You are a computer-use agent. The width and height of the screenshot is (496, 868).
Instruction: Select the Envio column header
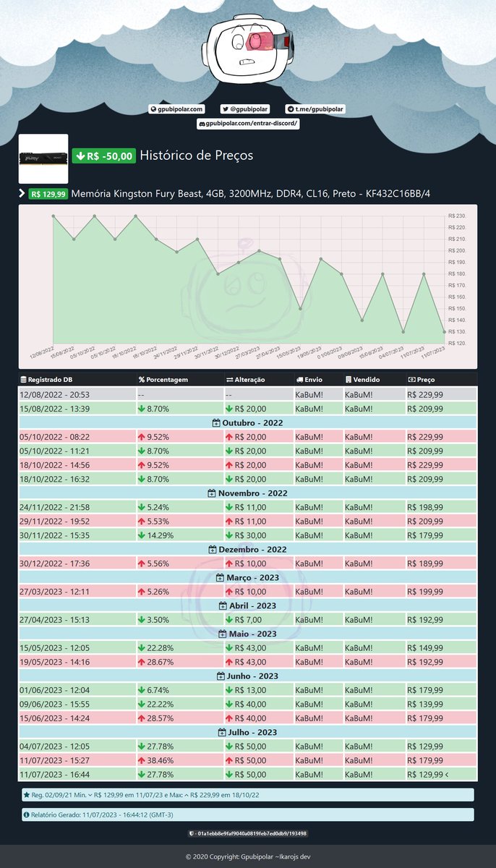tap(317, 379)
